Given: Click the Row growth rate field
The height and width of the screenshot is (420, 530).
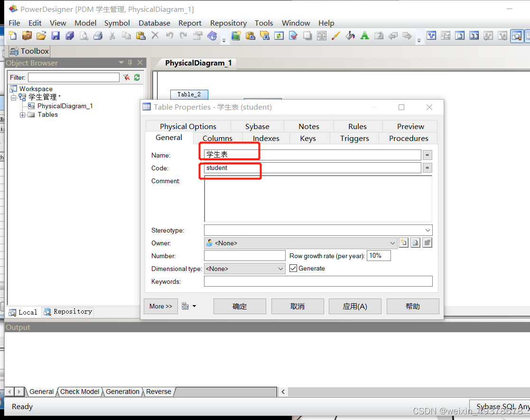Looking at the screenshot, I should click(379, 256).
